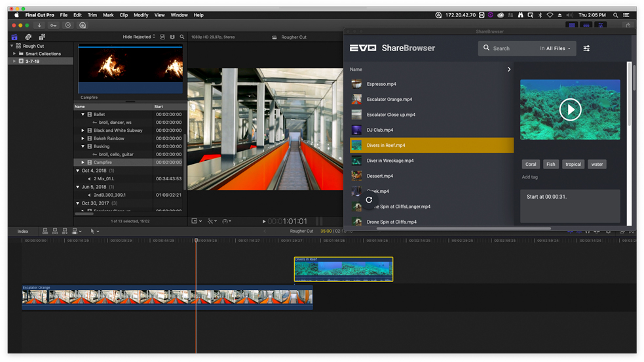Select Diver in Wreckage.mp4 file

coord(432,161)
